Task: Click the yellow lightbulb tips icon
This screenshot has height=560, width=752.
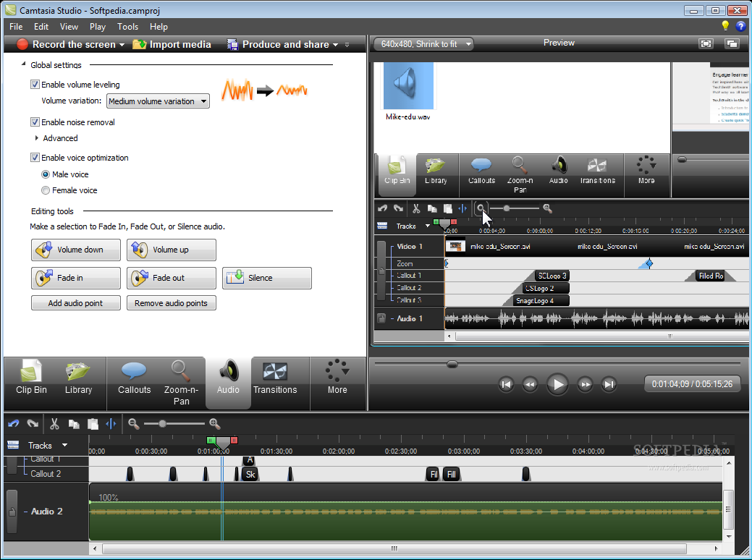Action: [x=725, y=26]
